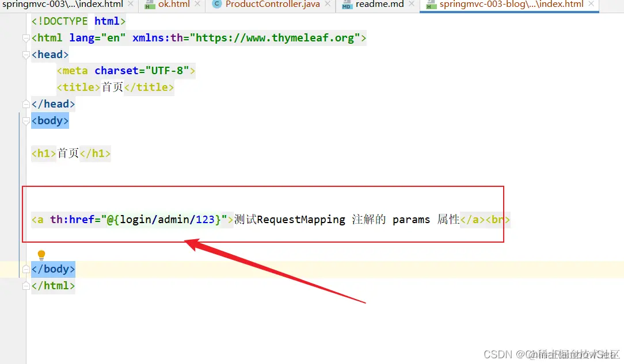The height and width of the screenshot is (364, 624).
Task: Click the readme.md markdown file icon
Action: tap(347, 5)
